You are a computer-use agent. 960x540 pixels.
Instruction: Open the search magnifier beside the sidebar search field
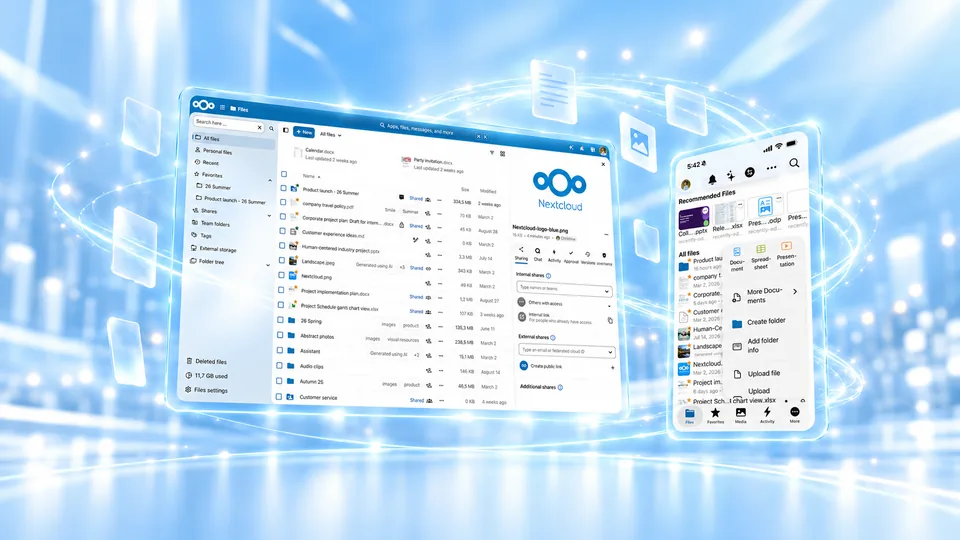point(271,129)
